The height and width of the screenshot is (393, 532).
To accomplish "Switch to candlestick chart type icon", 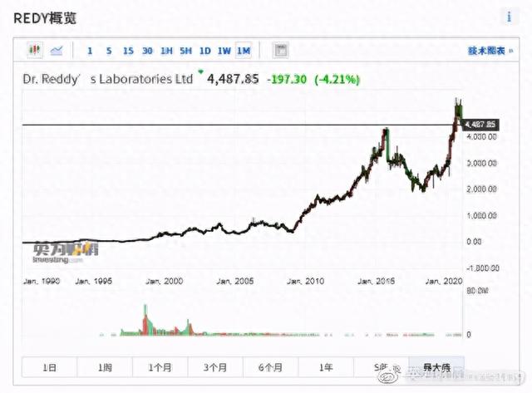I will [x=35, y=51].
